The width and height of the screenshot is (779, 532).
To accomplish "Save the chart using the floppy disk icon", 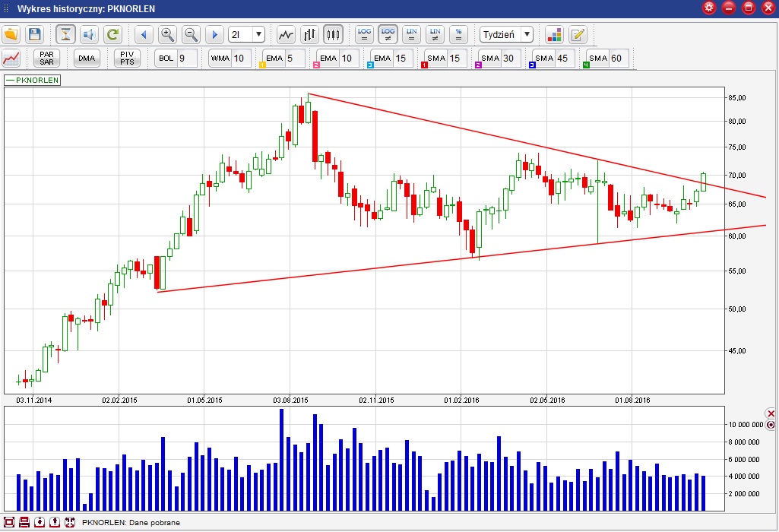I will pos(34,34).
